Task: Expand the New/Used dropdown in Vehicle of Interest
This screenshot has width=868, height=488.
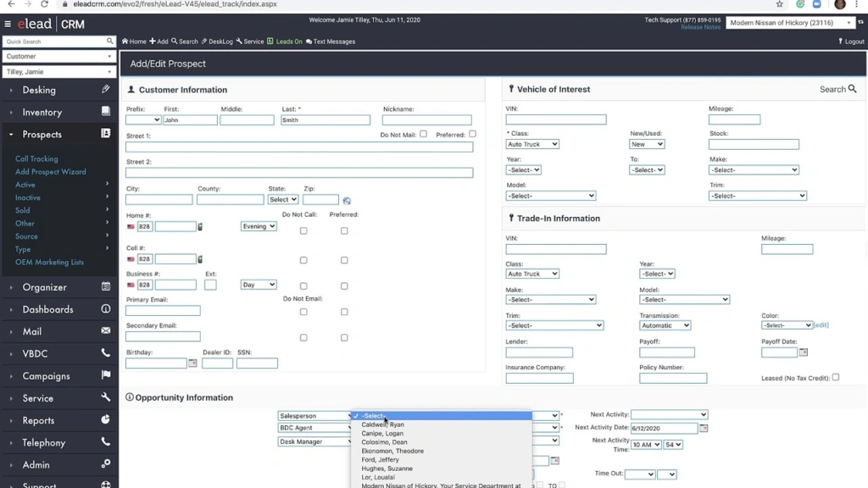Action: coord(646,144)
